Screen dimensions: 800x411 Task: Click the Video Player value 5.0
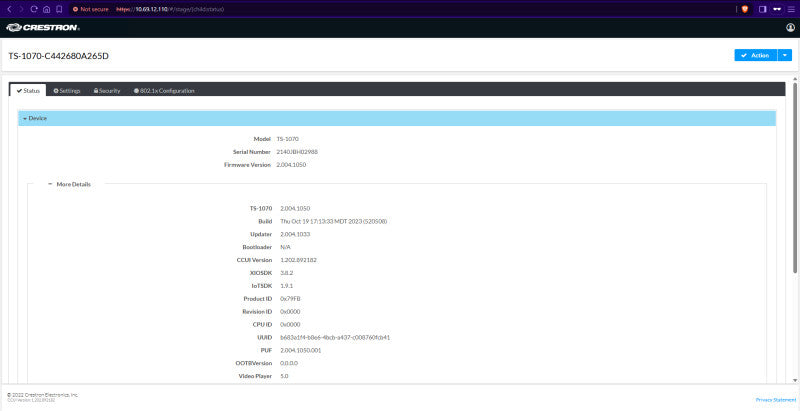pos(285,376)
